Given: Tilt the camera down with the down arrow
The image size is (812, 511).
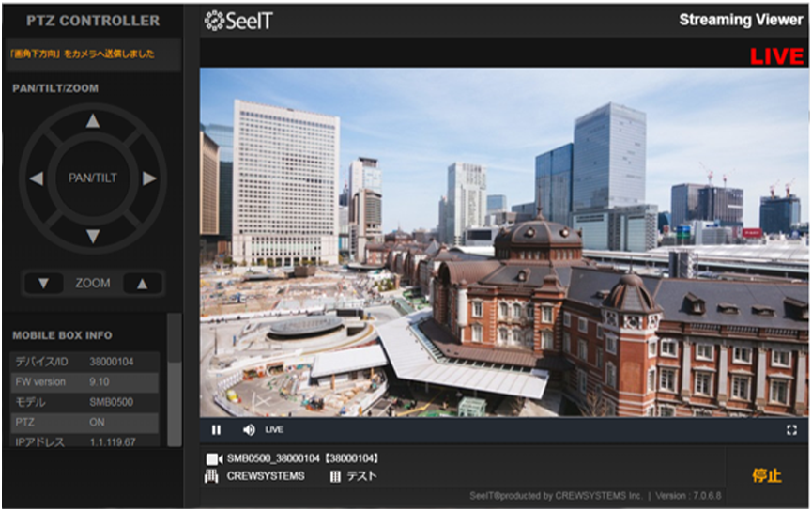Looking at the screenshot, I should [92, 235].
